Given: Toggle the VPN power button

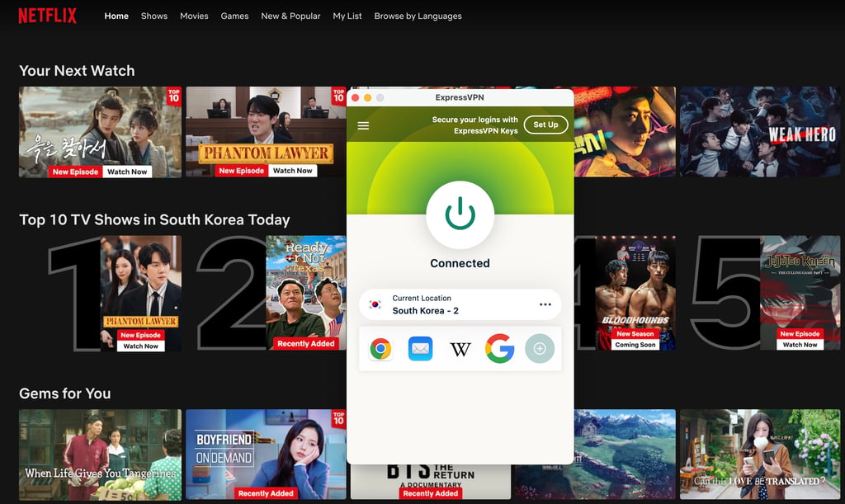Looking at the screenshot, I should click(460, 214).
